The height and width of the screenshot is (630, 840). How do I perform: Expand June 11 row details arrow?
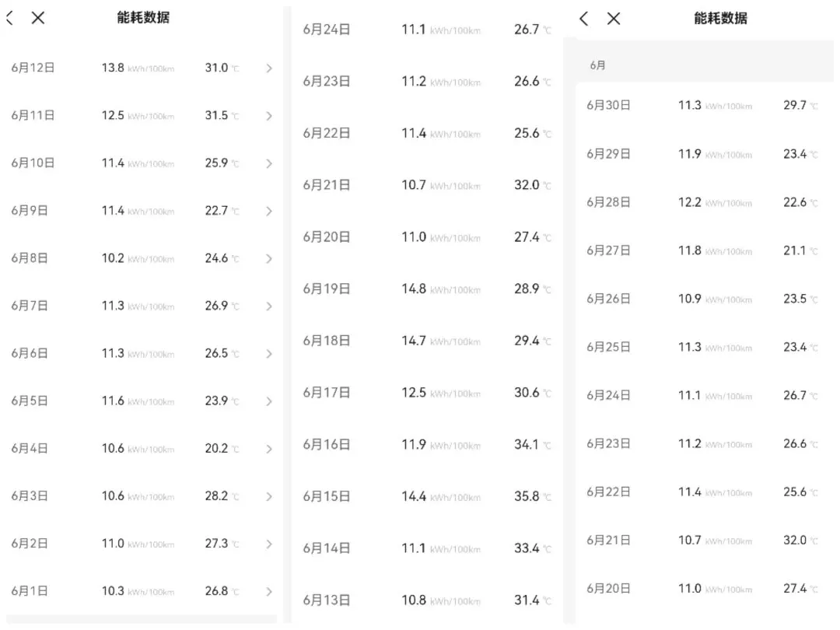pyautogui.click(x=269, y=116)
